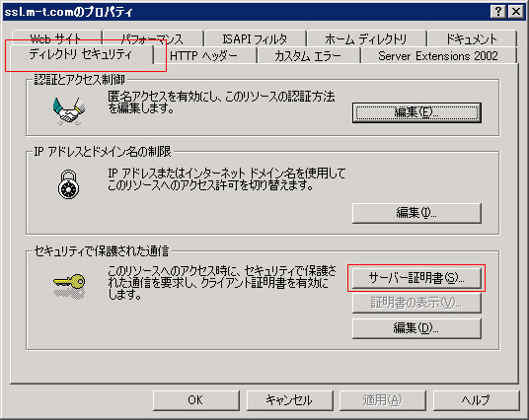The width and height of the screenshot is (529, 420).
Task: Click the yellow key secure communications icon
Action: click(69, 285)
